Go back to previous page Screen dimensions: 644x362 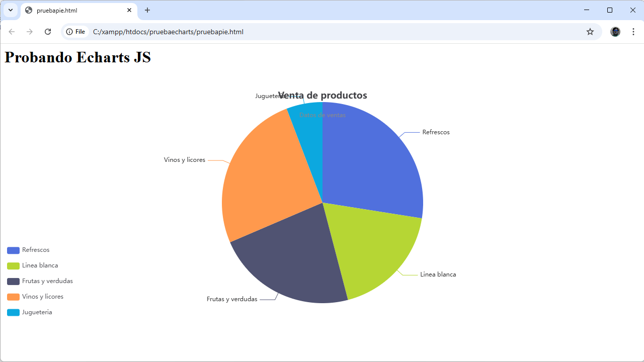12,32
